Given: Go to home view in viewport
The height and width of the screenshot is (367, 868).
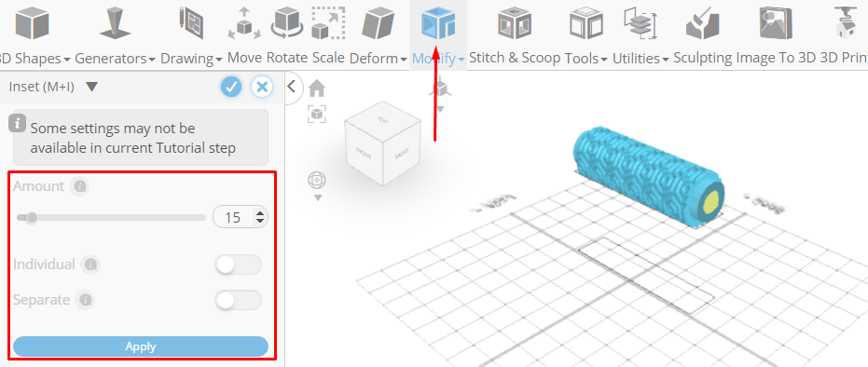Looking at the screenshot, I should click(x=317, y=88).
